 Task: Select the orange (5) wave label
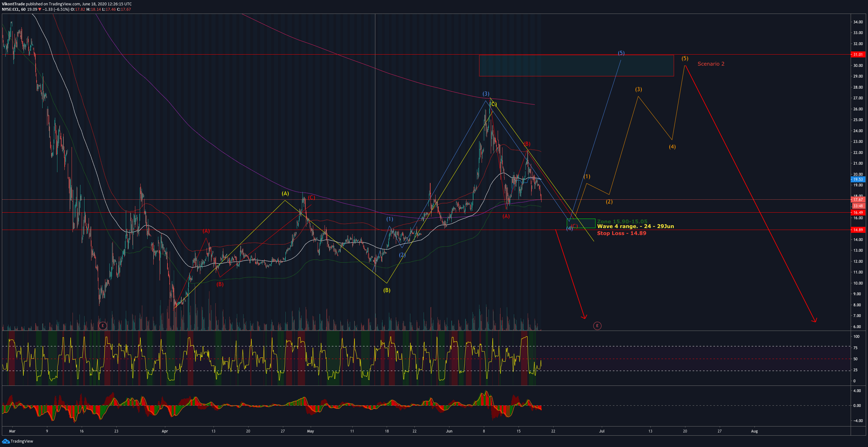(685, 58)
